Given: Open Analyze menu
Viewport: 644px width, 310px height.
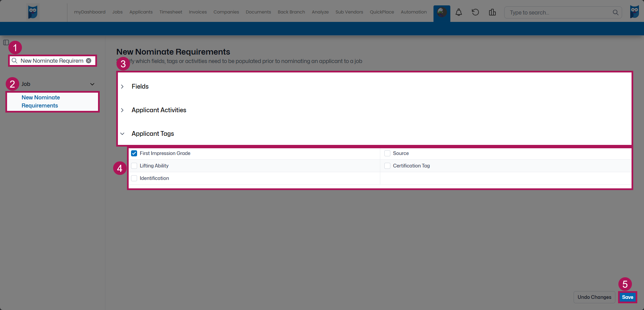Looking at the screenshot, I should coord(320,12).
